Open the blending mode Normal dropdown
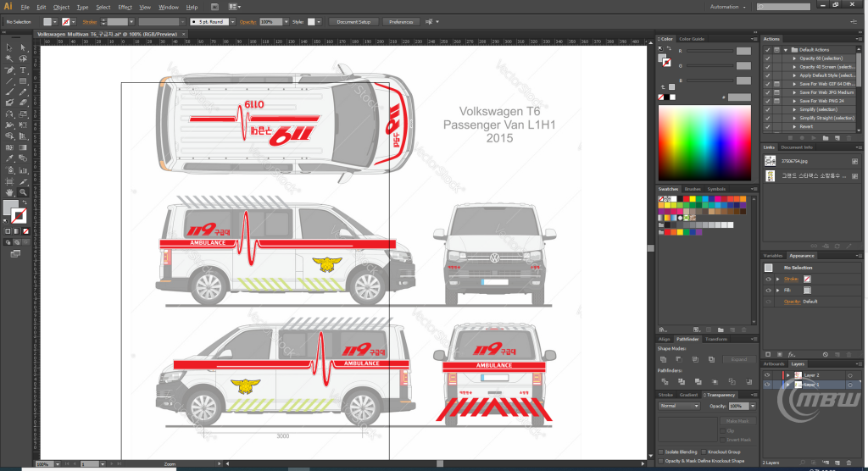Viewport: 868px width, 471px height. point(679,406)
